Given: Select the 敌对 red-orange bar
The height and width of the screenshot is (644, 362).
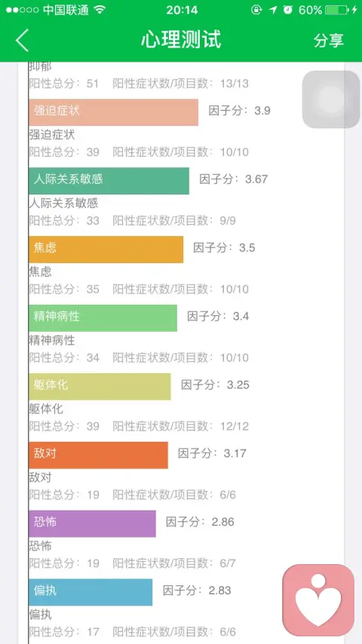Looking at the screenshot, I should tap(98, 455).
